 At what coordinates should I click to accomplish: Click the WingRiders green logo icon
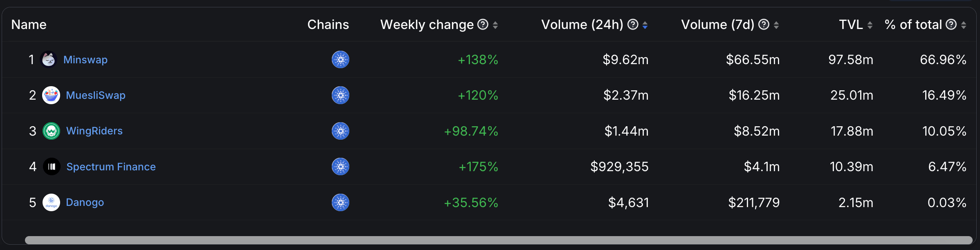pyautogui.click(x=51, y=131)
